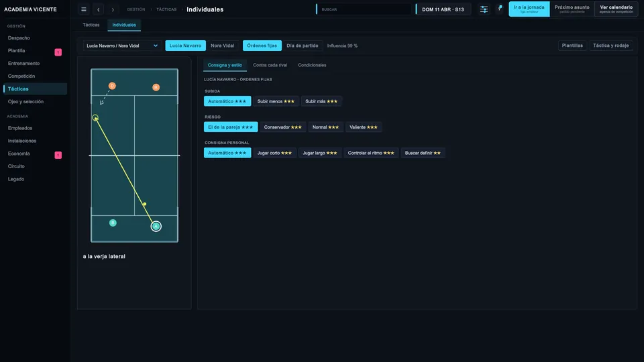Set Consigna personal to Automático
Screen dimensions: 644x362
pos(227,153)
